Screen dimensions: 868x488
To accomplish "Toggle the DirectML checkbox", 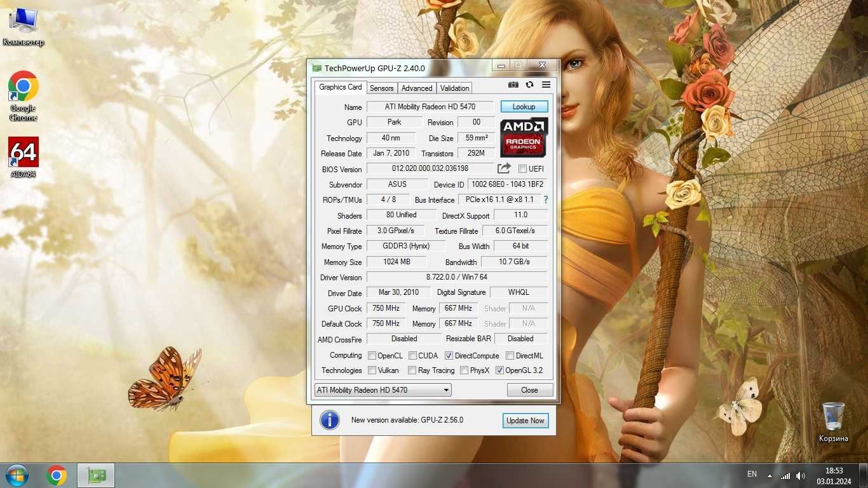I will 510,356.
